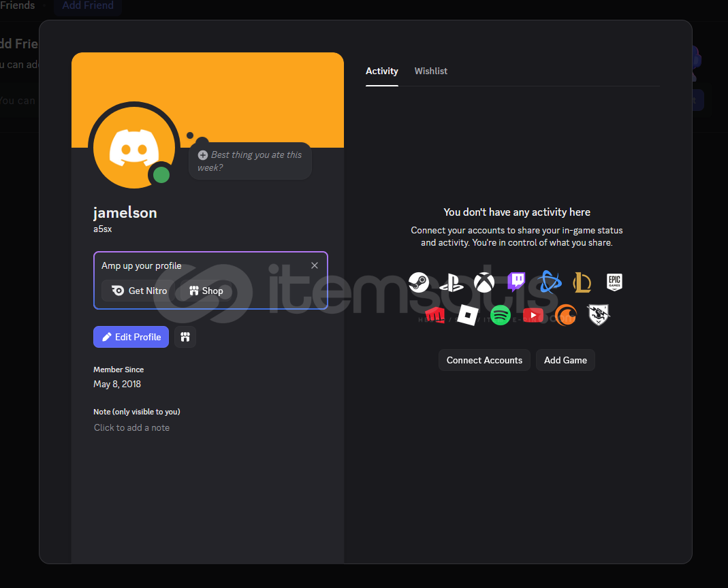Click the Riot Games icon

click(x=435, y=315)
